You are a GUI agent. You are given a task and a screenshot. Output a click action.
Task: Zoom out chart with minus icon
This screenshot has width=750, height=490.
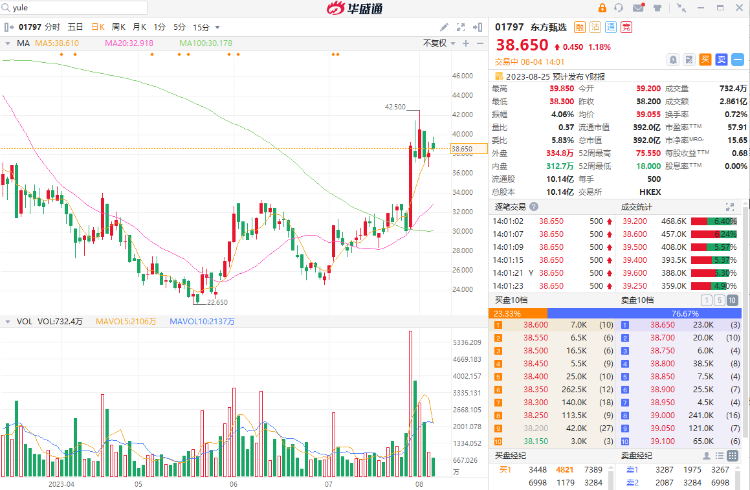pyautogui.click(x=480, y=43)
